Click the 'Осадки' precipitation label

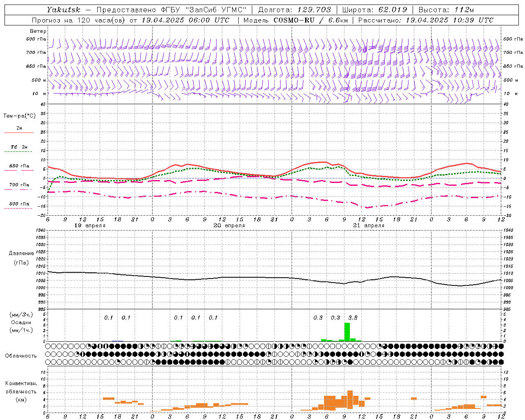[x=21, y=322]
